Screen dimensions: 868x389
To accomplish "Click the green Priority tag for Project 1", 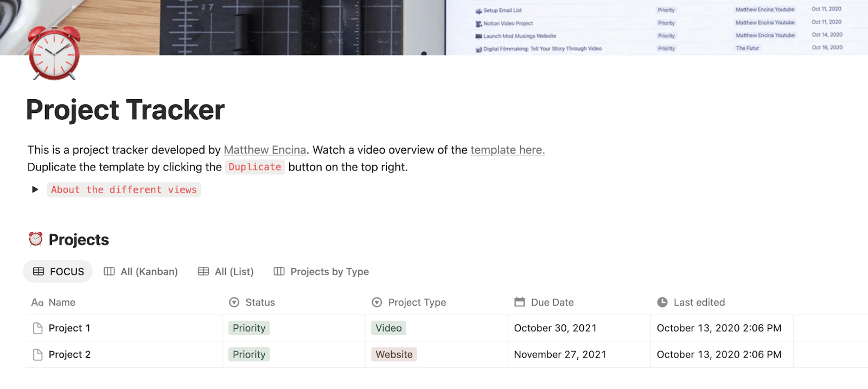I will (x=249, y=328).
